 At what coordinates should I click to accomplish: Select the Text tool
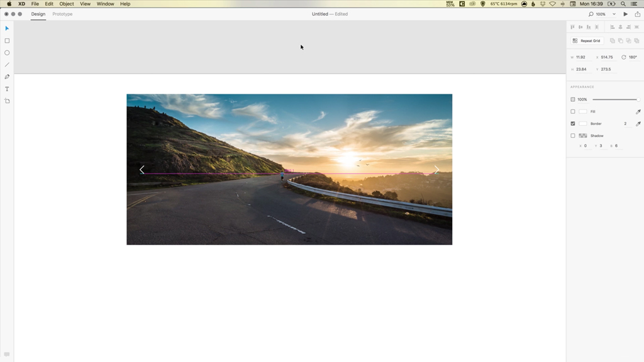[7, 89]
